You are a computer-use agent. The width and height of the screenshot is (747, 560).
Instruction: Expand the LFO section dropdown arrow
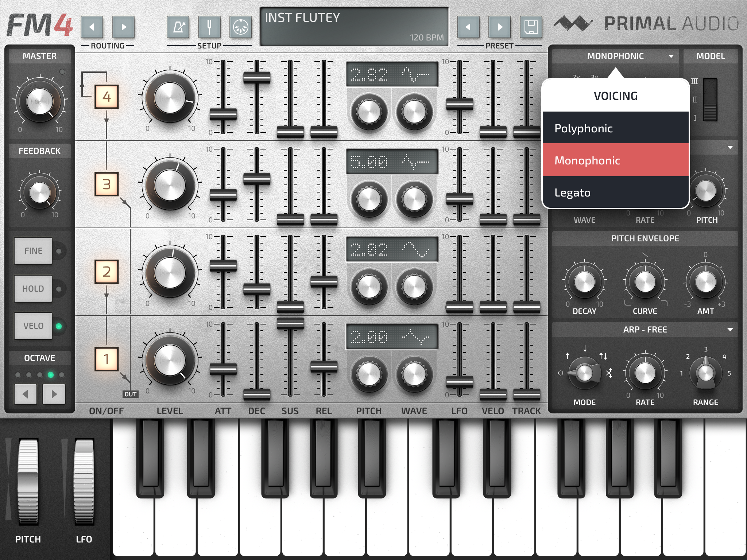pos(730,147)
